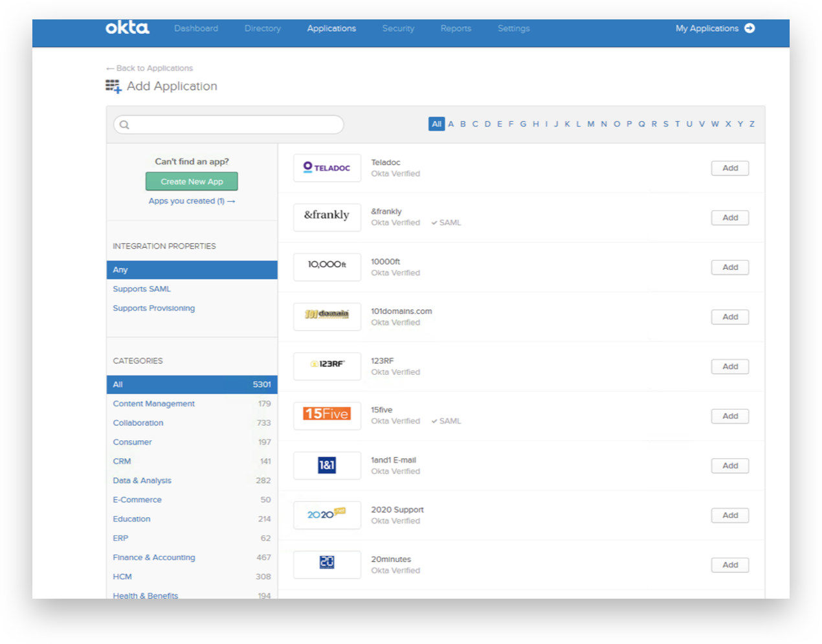Click the 2020 Support app name
Screen dimensions: 822x644
(397, 509)
